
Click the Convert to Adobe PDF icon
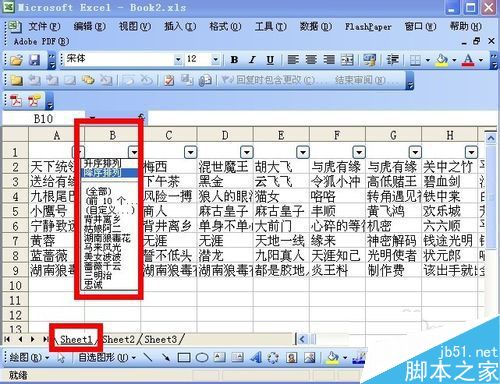[16, 100]
